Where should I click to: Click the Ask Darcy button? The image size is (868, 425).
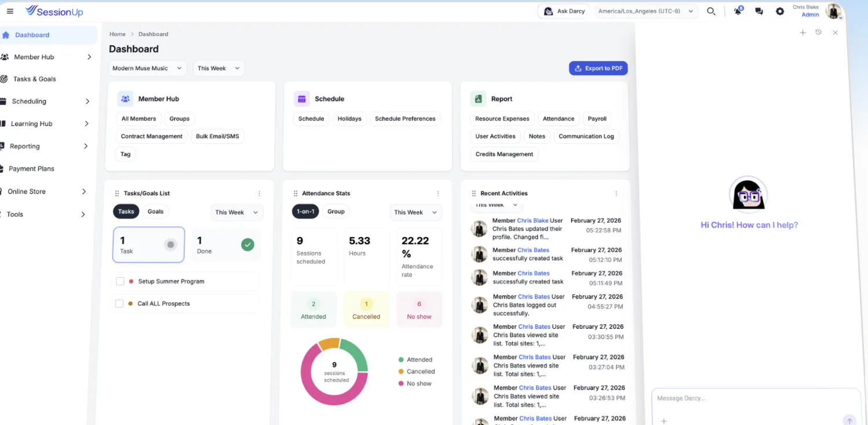pos(564,11)
